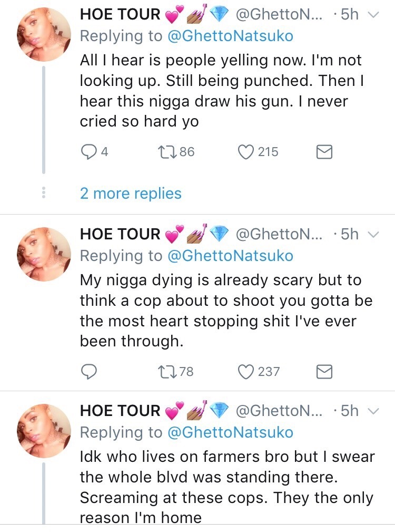395x532 pixels.
Task: Open dropdown arrow on the third tweet
Action: click(x=372, y=411)
